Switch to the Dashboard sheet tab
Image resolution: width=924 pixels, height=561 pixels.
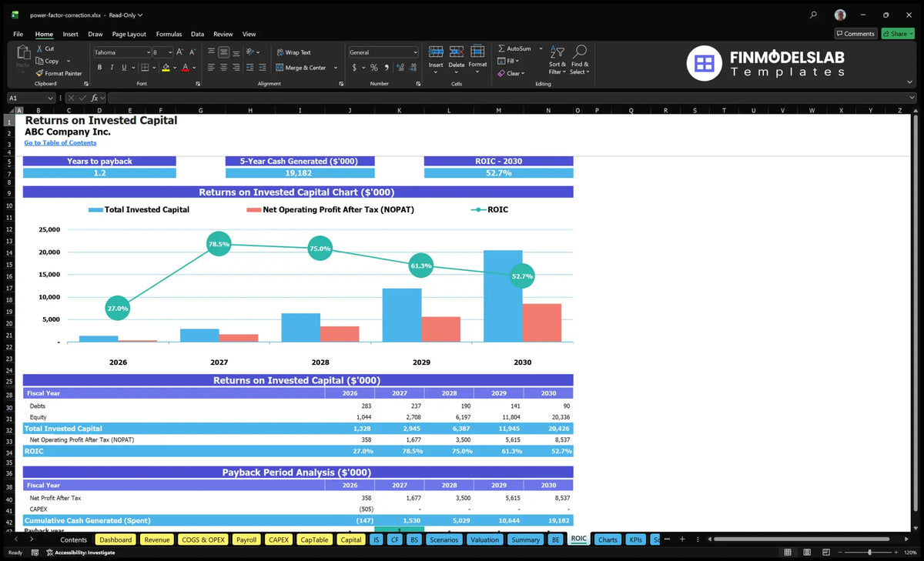[x=115, y=539]
